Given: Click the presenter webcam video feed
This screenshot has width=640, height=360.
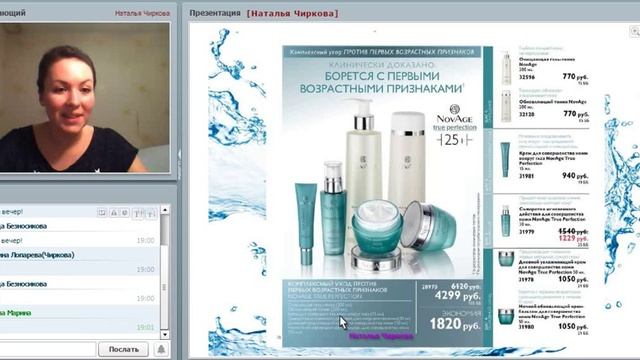Looking at the screenshot, I should click(84, 97).
